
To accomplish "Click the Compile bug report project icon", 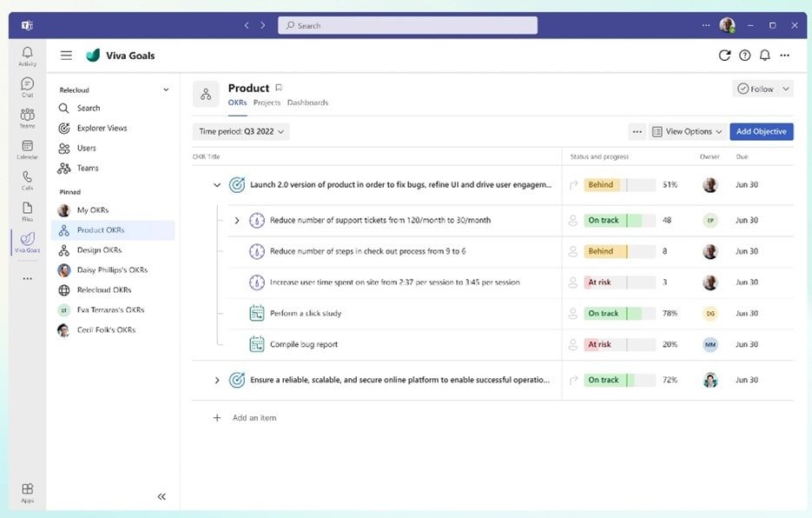I will click(x=257, y=344).
